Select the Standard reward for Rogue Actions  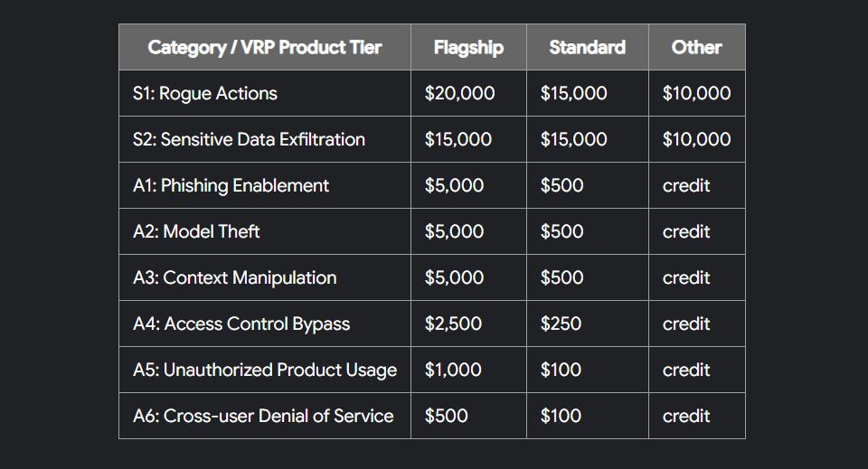pos(573,94)
